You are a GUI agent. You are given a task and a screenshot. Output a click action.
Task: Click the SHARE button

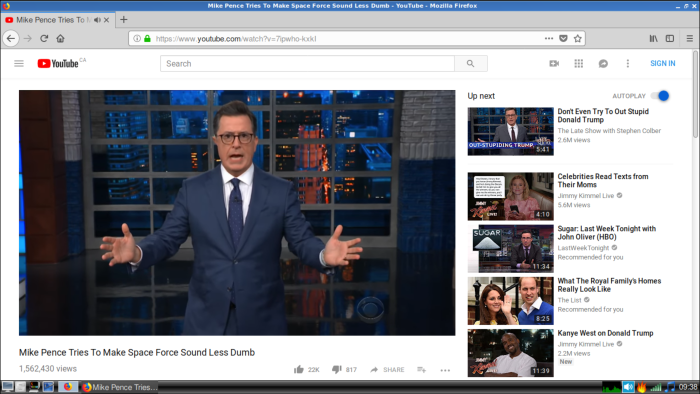click(x=388, y=369)
